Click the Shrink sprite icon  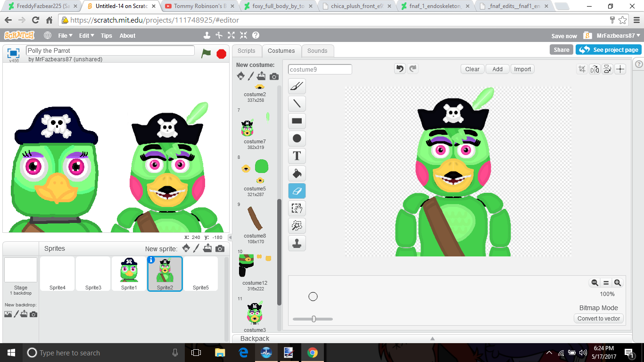[x=243, y=35]
